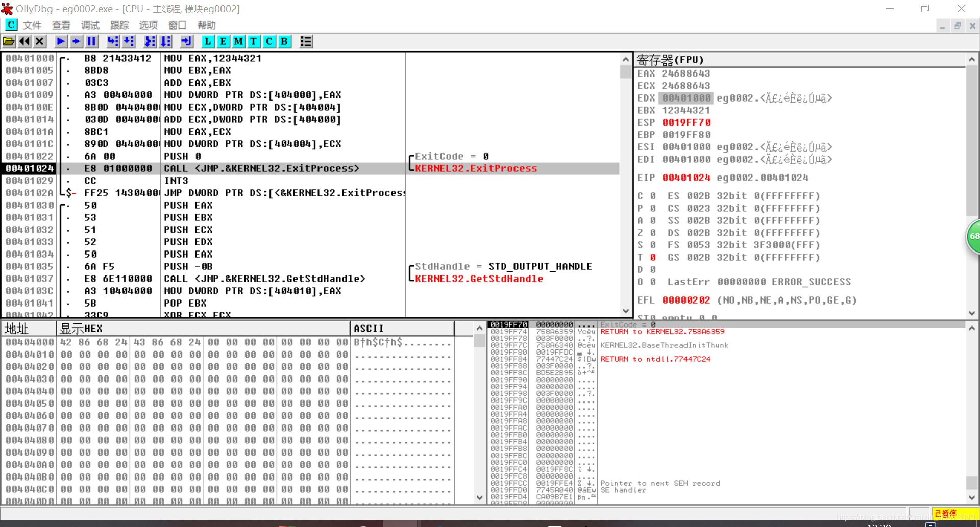The height and width of the screenshot is (527, 980).
Task: Select EIP register value 00401024
Action: click(x=686, y=178)
